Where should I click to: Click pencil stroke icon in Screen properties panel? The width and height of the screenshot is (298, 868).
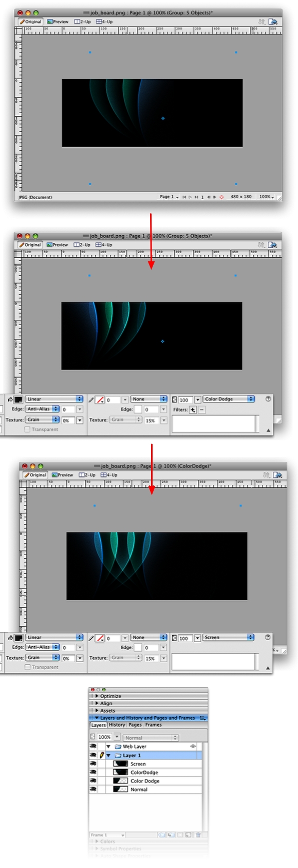tap(91, 637)
